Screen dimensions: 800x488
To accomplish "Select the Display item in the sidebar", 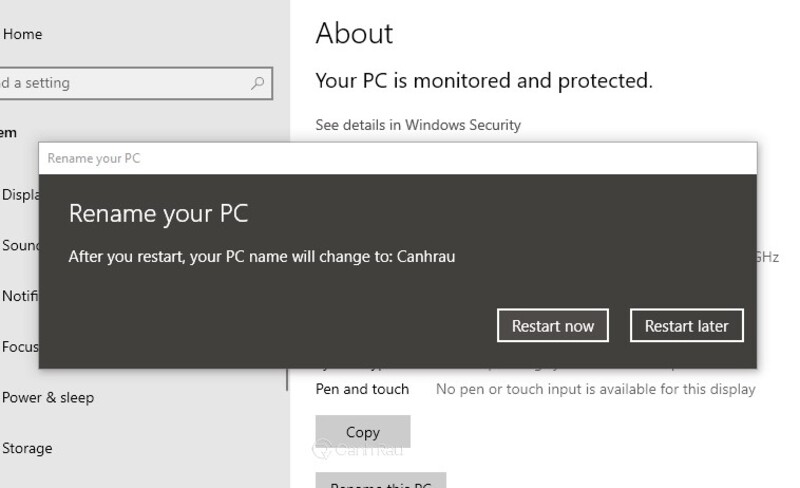I will pyautogui.click(x=20, y=194).
